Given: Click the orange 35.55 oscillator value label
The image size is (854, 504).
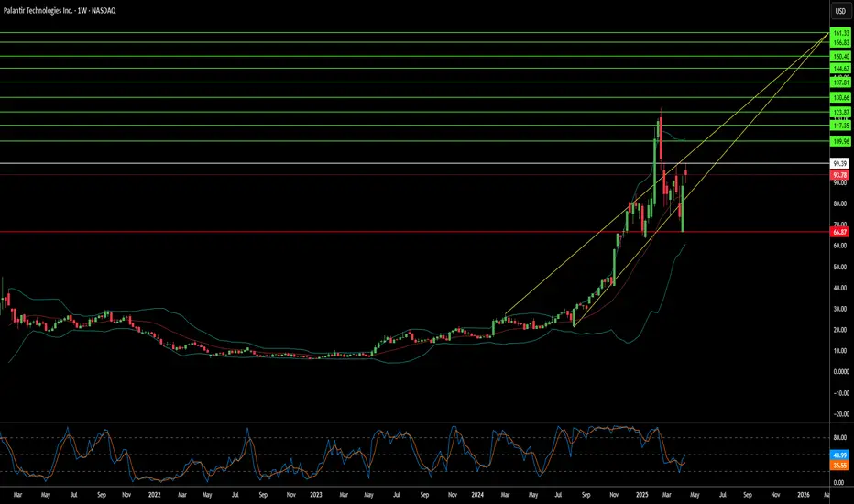Looking at the screenshot, I should (x=839, y=466).
